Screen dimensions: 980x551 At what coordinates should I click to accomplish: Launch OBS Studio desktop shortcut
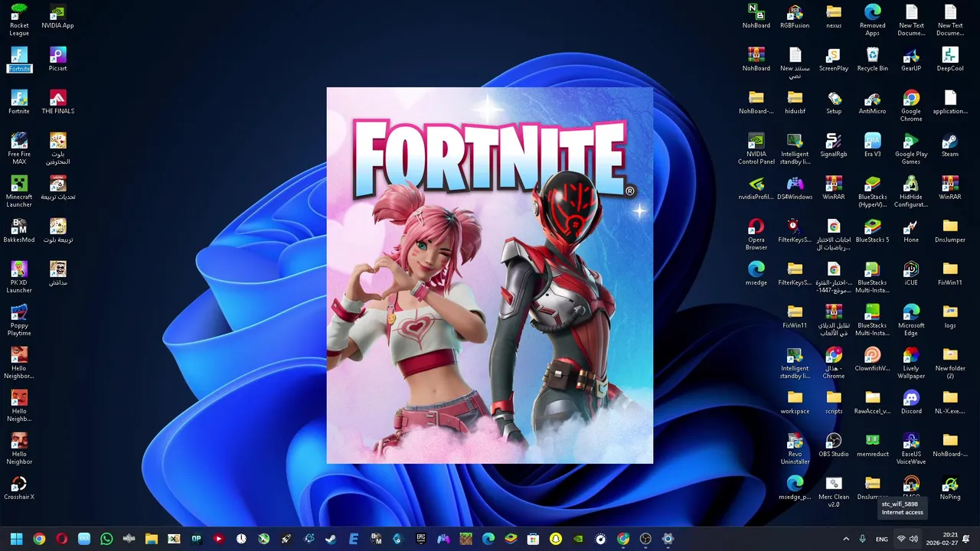834,445
